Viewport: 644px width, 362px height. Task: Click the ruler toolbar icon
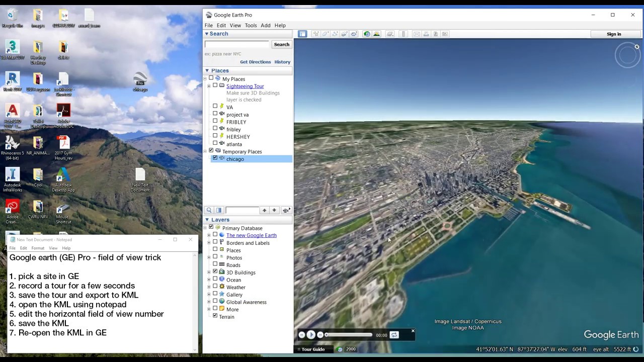coord(403,34)
